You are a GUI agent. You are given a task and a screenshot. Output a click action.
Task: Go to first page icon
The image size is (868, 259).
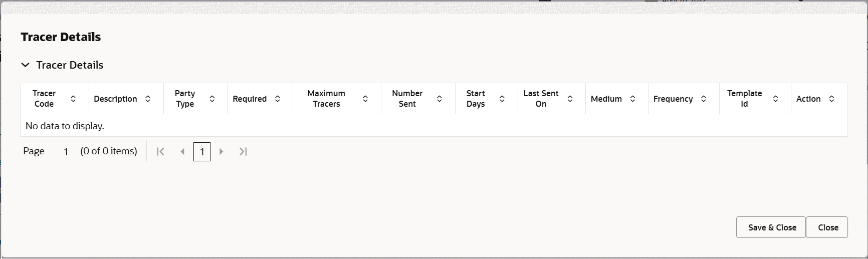[x=160, y=151]
